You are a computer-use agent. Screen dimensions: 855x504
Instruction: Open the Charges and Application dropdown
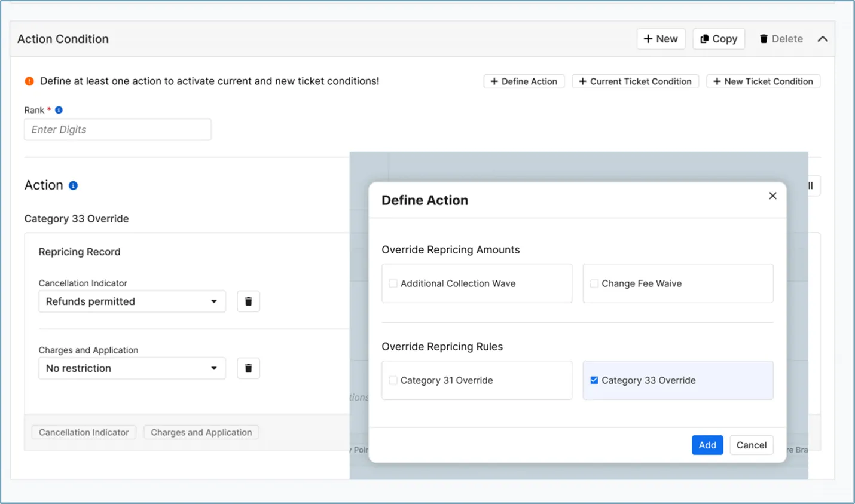132,368
